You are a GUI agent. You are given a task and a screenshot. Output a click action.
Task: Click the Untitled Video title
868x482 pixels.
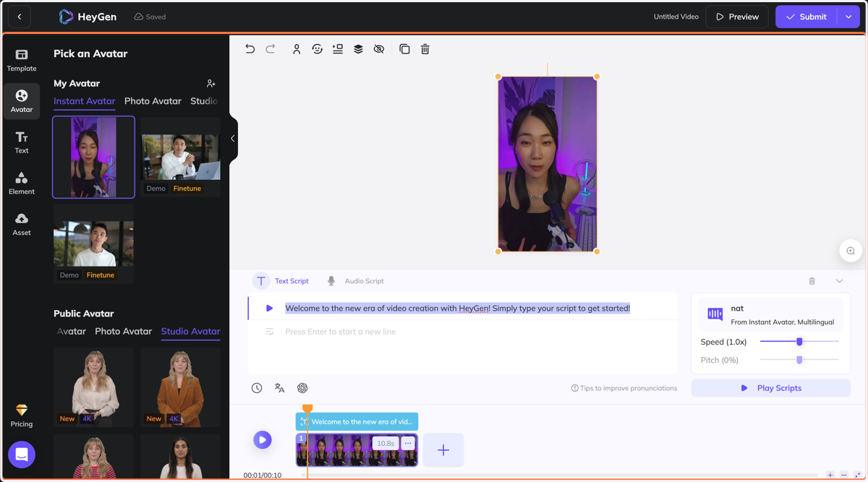tap(676, 17)
